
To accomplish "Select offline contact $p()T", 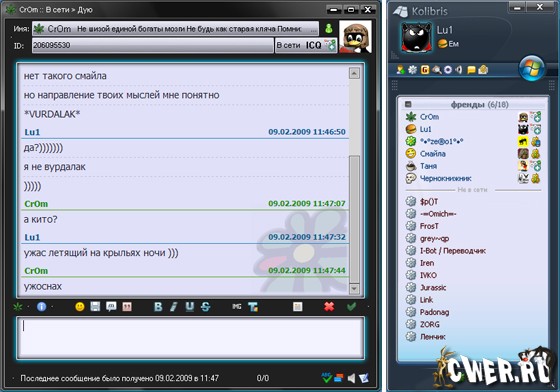I will click(473, 202).
